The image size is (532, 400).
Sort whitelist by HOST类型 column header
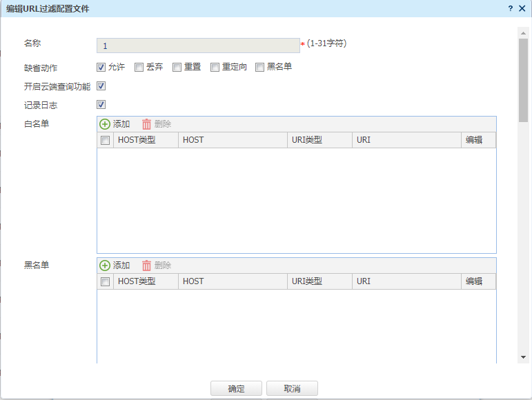click(146, 140)
